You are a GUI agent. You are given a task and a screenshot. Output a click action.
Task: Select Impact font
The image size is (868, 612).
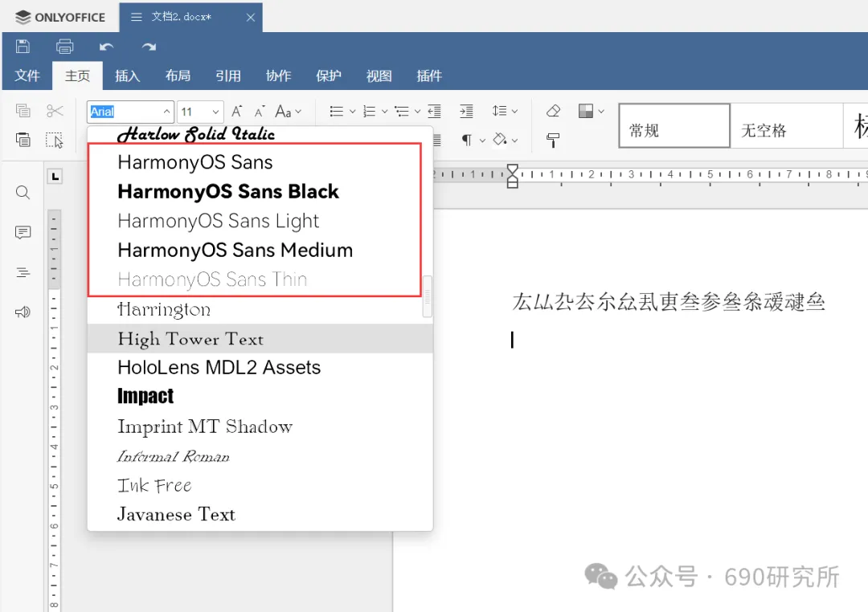pos(260,397)
